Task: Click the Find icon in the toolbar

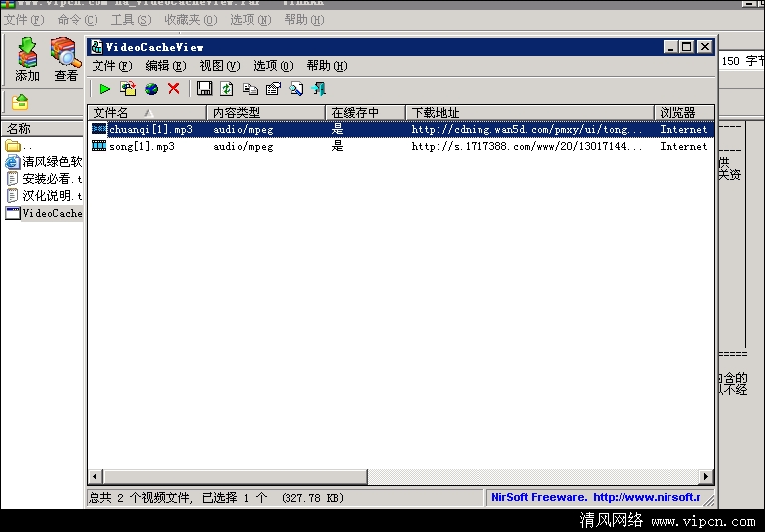Action: 295,89
